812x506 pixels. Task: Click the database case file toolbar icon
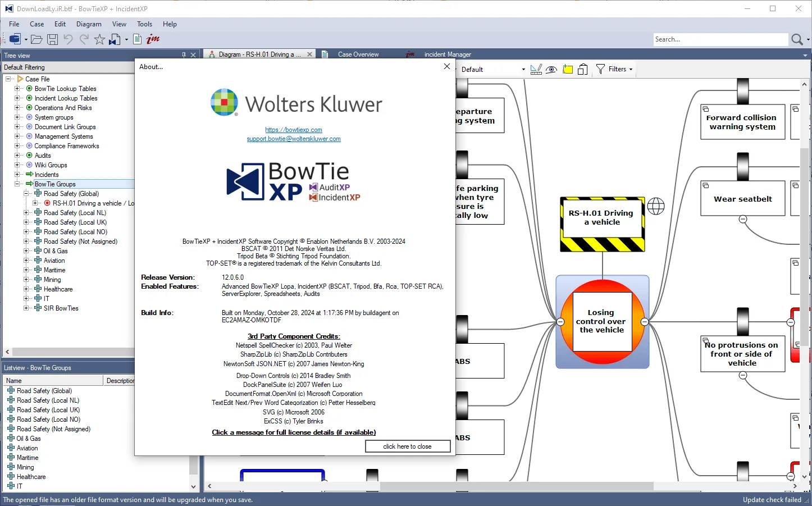[x=15, y=39]
